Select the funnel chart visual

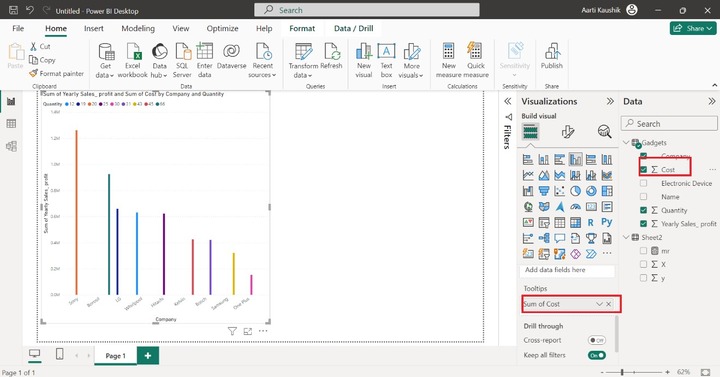pyautogui.click(x=544, y=191)
